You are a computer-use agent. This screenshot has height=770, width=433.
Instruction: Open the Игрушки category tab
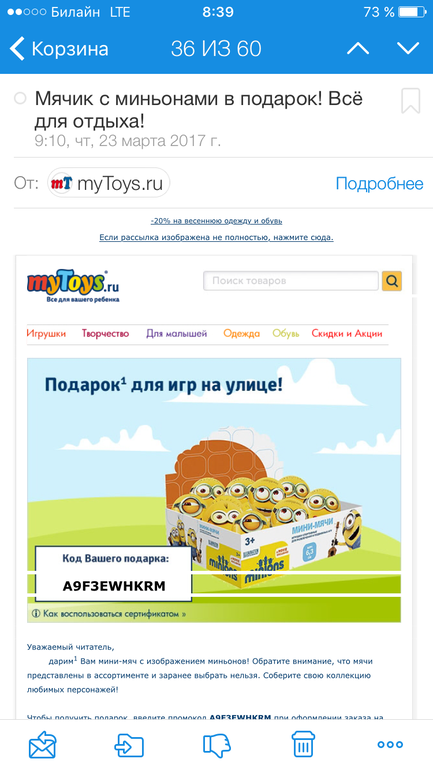click(46, 333)
